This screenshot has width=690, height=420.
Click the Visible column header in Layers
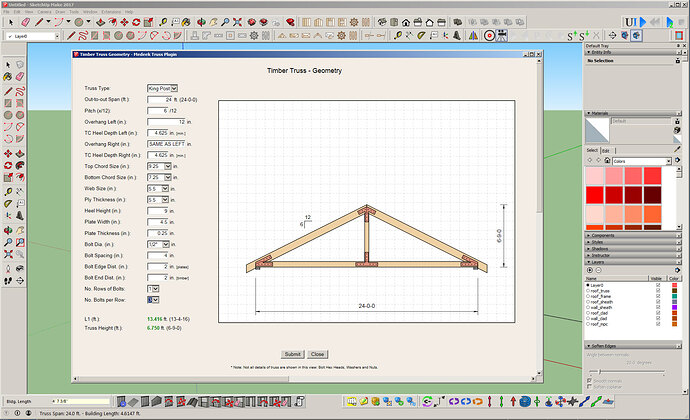tap(656, 278)
